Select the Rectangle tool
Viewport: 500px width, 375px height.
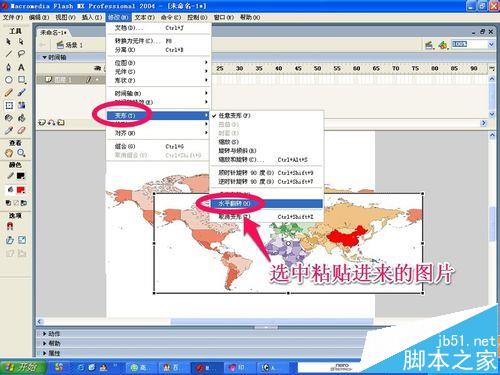[x=21, y=80]
